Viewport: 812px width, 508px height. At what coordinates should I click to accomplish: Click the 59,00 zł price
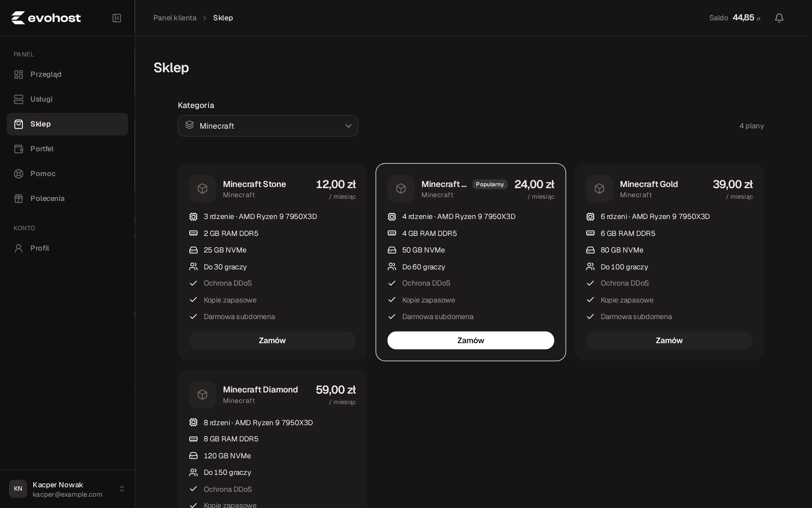point(336,390)
